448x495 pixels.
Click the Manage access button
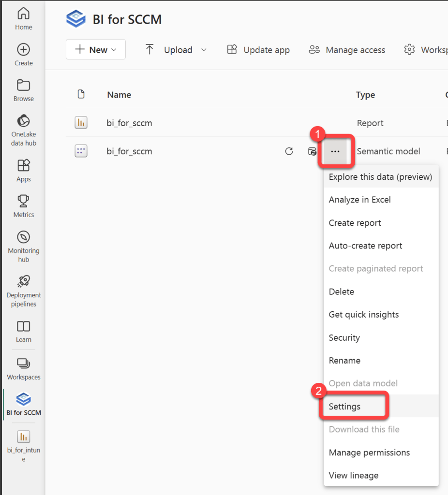pos(347,50)
